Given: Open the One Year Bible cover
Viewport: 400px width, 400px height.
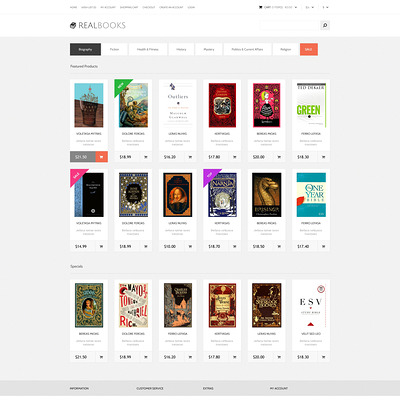Looking at the screenshot, I should (311, 195).
